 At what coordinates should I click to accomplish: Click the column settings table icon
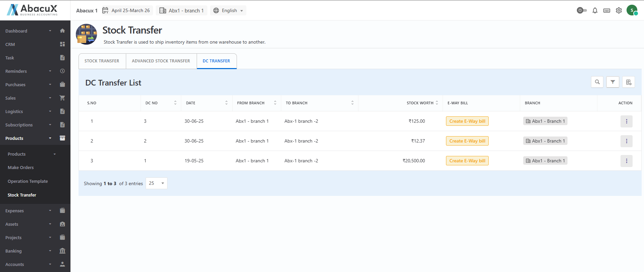[628, 82]
